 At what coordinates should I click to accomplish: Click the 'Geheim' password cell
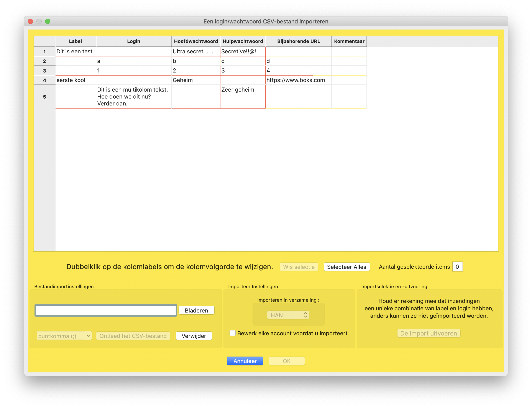coord(196,80)
